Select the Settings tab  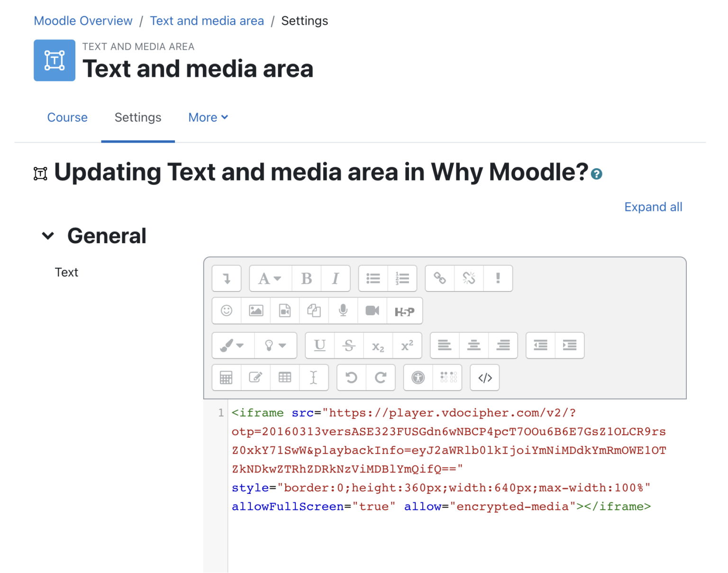[x=138, y=118]
